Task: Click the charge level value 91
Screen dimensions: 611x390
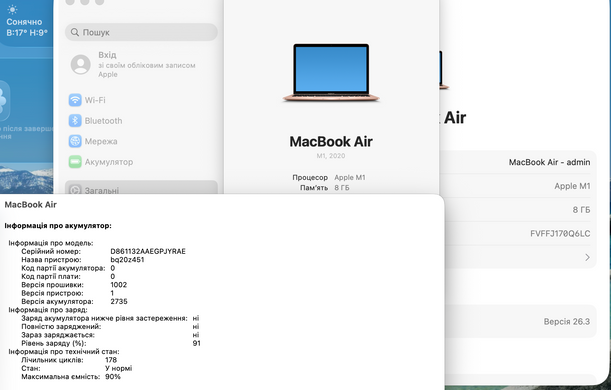Action: coord(196,343)
